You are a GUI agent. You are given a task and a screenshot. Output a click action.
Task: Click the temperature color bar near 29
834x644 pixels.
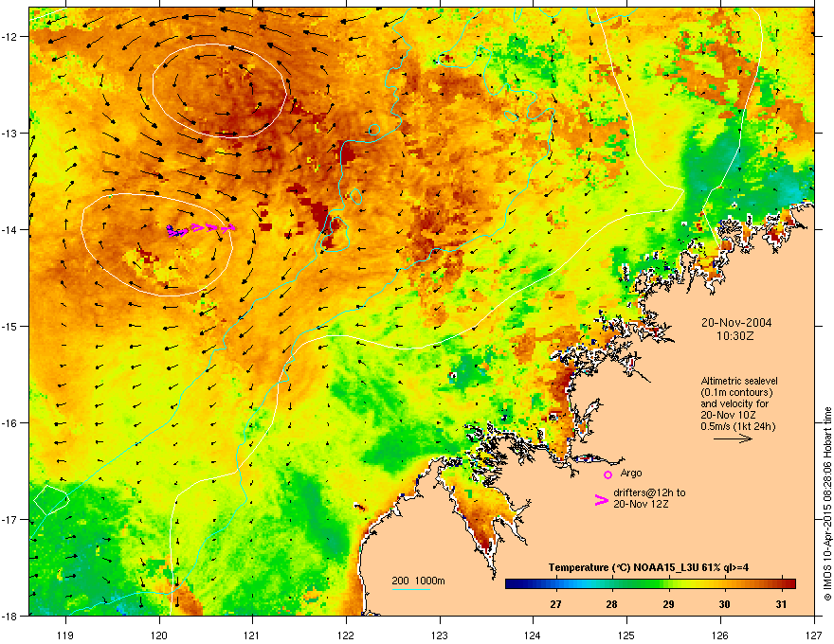pyautogui.click(x=668, y=584)
